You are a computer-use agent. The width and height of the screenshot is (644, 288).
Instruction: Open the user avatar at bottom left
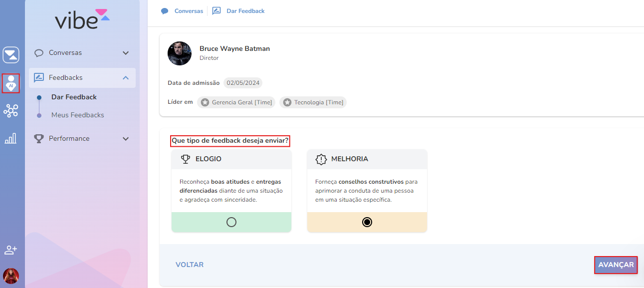pyautogui.click(x=11, y=276)
